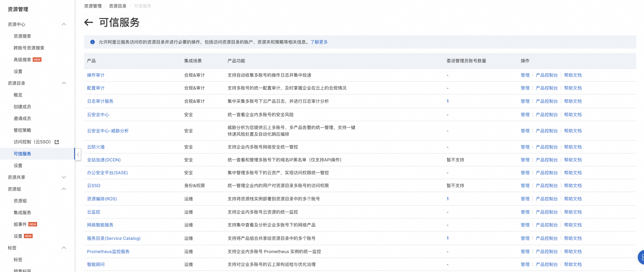Collapse sidebar using the side handle arrow
This screenshot has height=272, width=644.
[x=78, y=154]
